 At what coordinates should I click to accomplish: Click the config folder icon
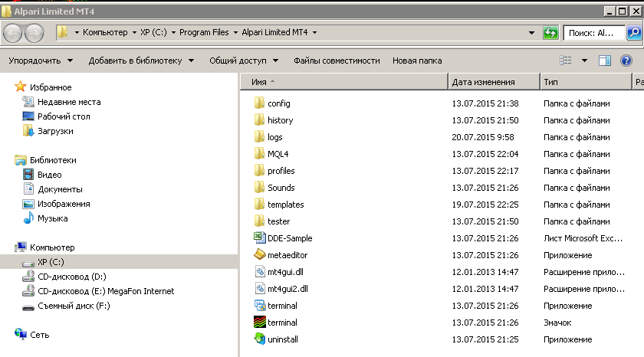pos(259,103)
